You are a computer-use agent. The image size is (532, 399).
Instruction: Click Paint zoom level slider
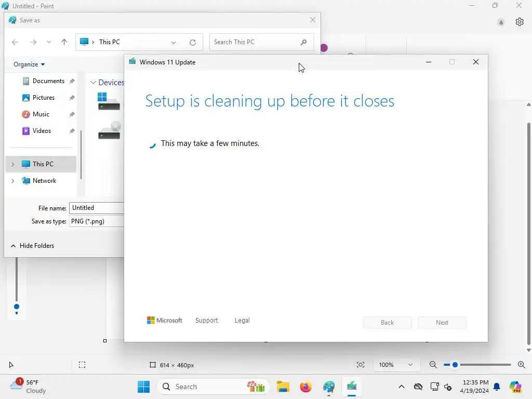tap(477, 365)
